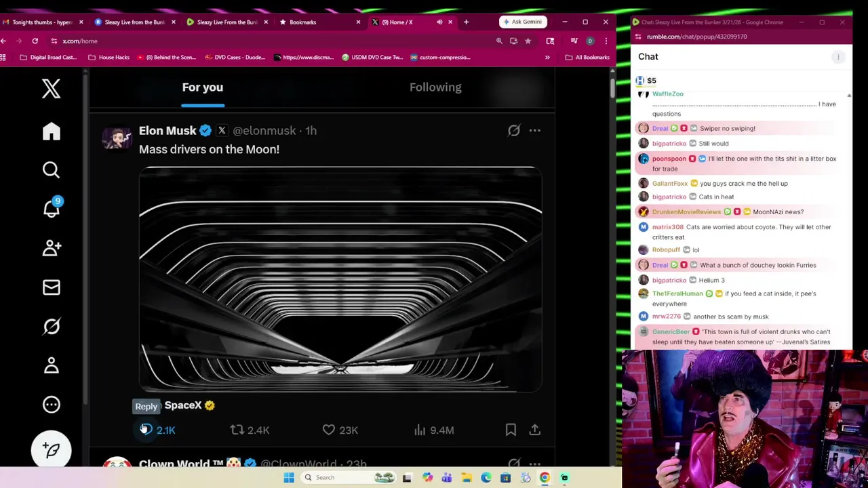Open Grok icon in X sidebar
The width and height of the screenshot is (868, 488).
click(x=52, y=327)
